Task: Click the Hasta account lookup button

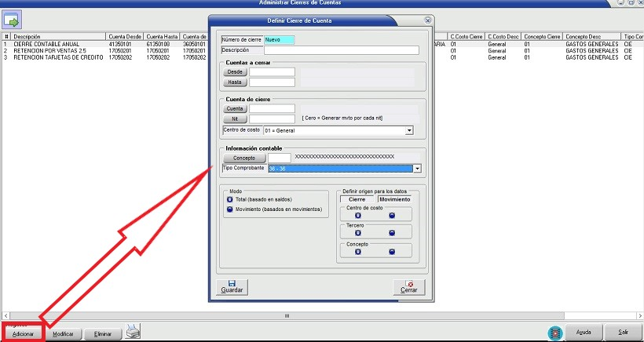Action: coord(235,82)
